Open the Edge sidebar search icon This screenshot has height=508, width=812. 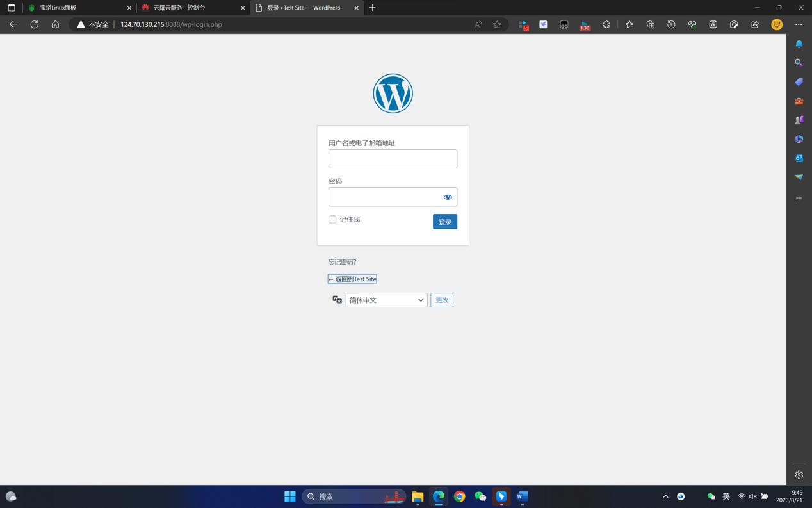pos(799,63)
